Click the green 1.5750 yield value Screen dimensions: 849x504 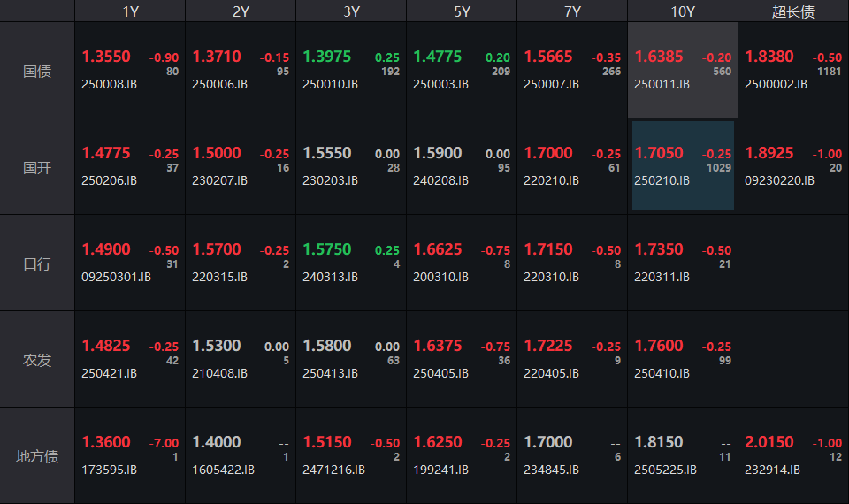point(327,249)
